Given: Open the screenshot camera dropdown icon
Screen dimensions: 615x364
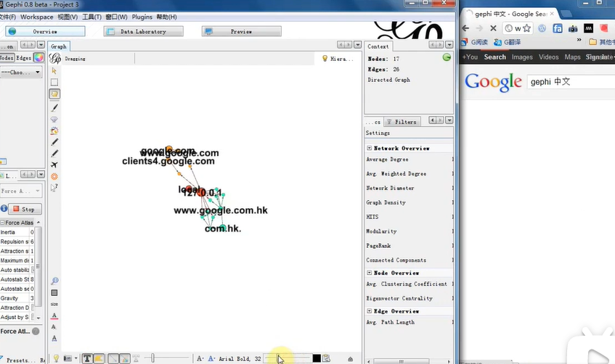Looking at the screenshot, I should (70, 358).
